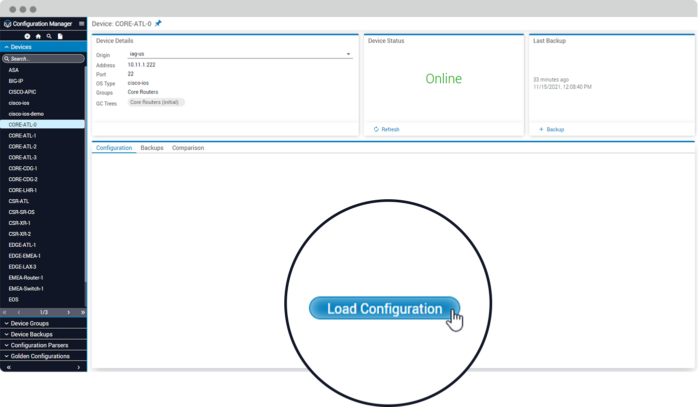Click the device Search field
Screen dimensions: 700x407
point(45,59)
